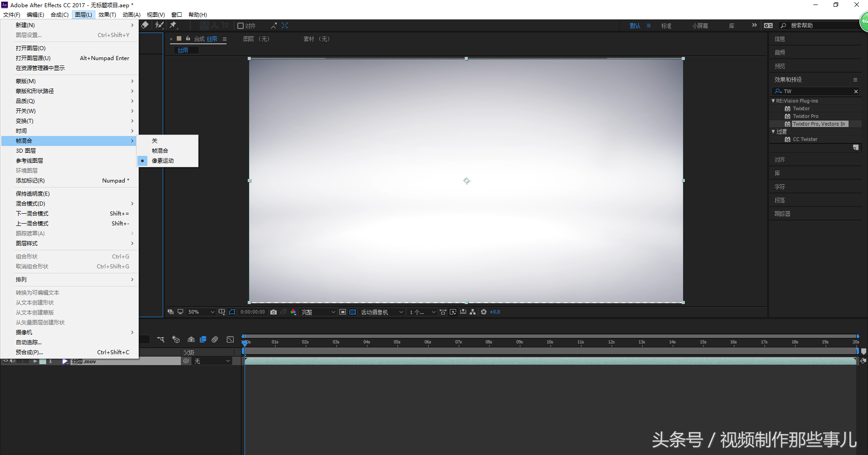
Task: Open 效果和预设 panel menu
Action: [x=855, y=80]
